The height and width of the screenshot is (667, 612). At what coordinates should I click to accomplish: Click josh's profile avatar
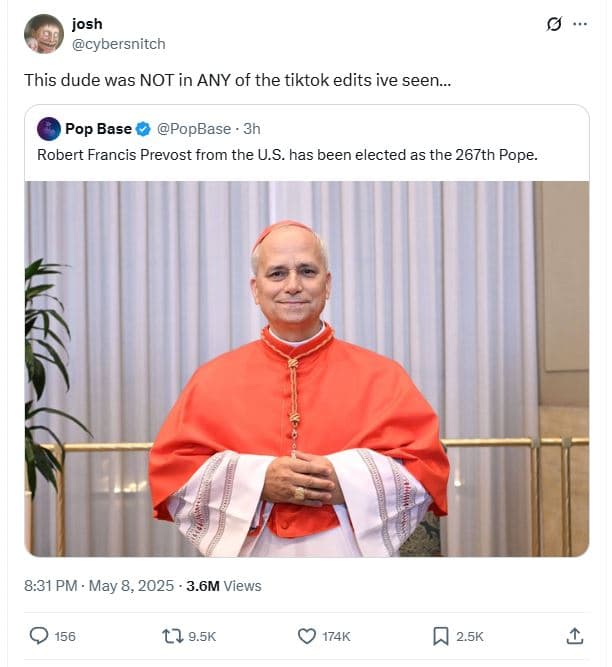44,34
